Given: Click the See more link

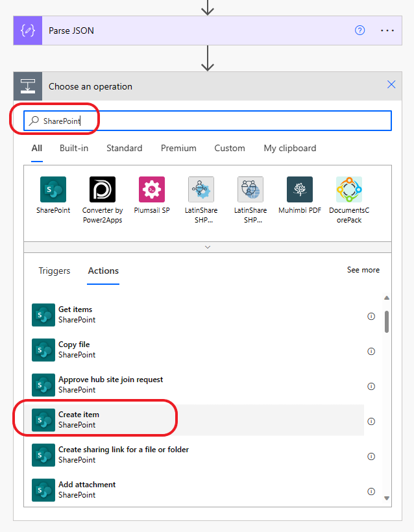Looking at the screenshot, I should 363,270.
